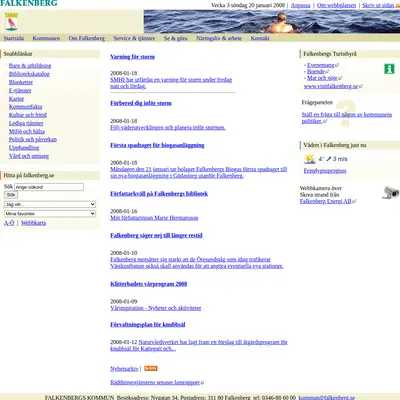The width and height of the screenshot is (400, 400).
Task: Open the 'Varning för storm' headline
Action: click(x=132, y=57)
